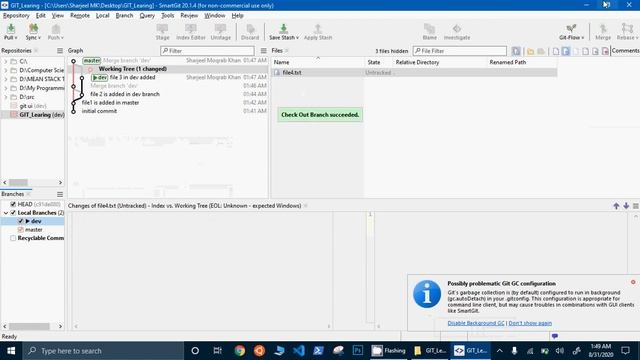Expand the D:\My Programming repository group

tap(6, 88)
